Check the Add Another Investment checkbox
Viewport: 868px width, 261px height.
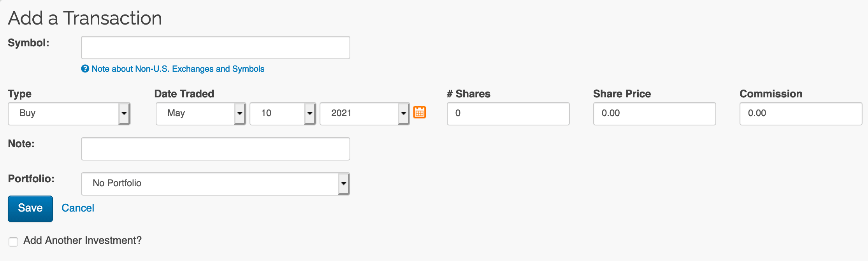(13, 242)
